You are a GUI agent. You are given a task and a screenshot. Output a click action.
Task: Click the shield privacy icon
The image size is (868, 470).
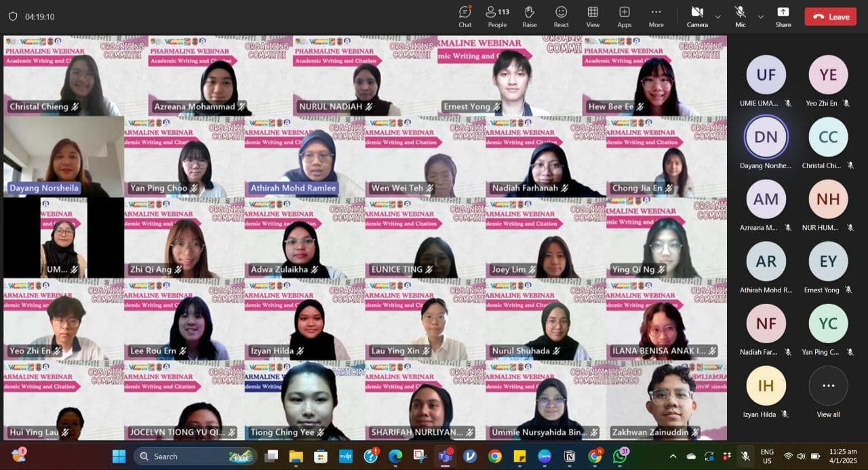[12, 16]
